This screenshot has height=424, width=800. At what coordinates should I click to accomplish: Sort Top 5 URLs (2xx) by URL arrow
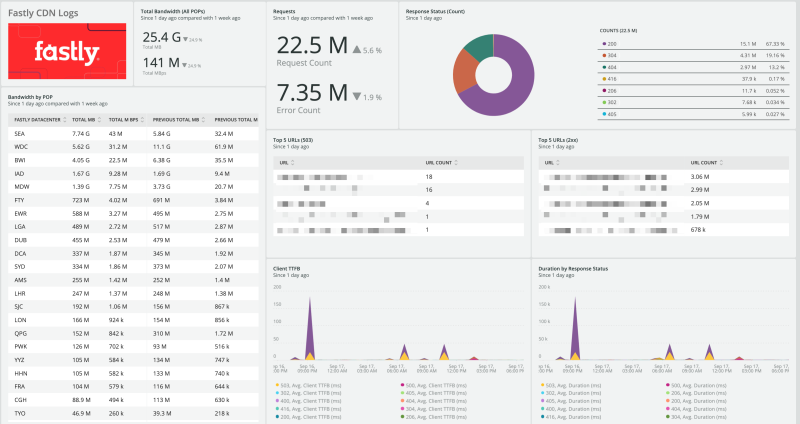[x=559, y=161]
